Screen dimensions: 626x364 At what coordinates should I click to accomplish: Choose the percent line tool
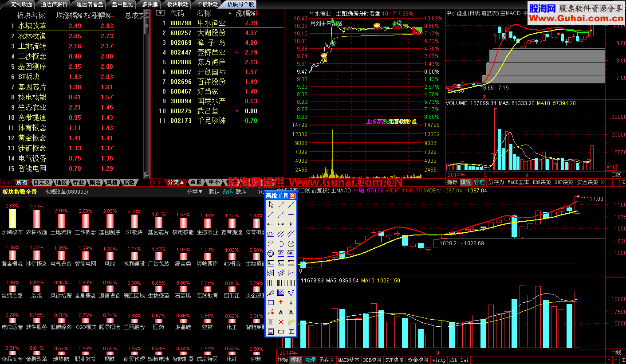(281, 263)
